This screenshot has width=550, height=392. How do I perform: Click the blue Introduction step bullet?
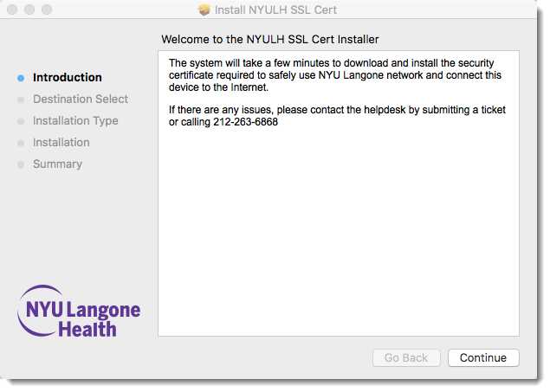[x=21, y=78]
